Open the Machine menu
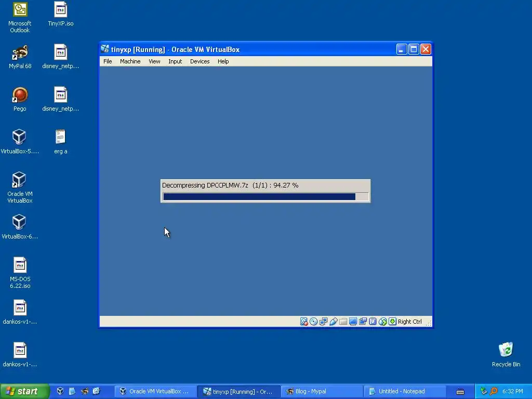 coord(130,61)
